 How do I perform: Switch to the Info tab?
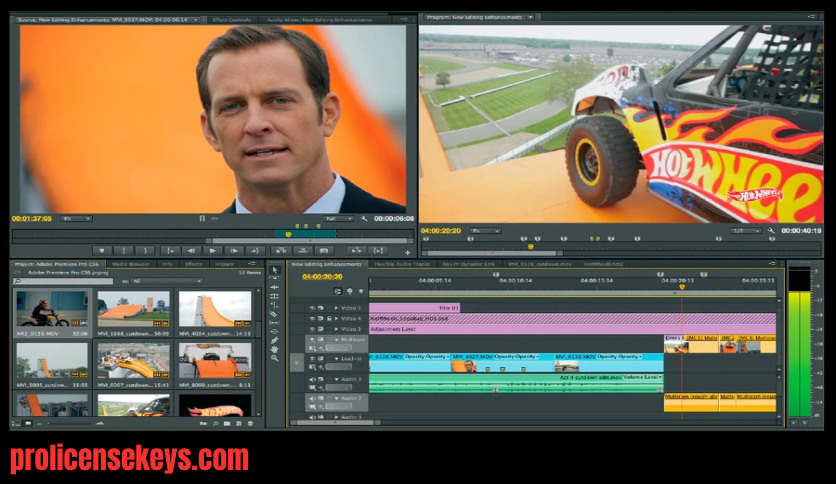click(x=167, y=264)
